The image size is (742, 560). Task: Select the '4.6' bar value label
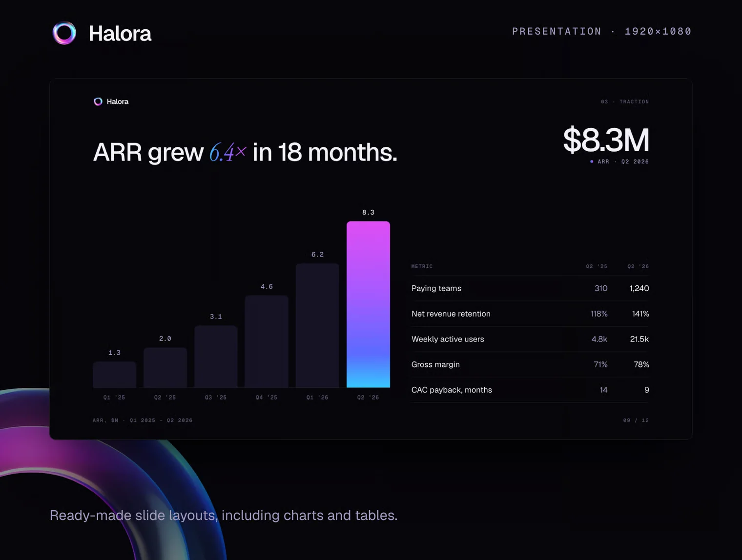[267, 286]
